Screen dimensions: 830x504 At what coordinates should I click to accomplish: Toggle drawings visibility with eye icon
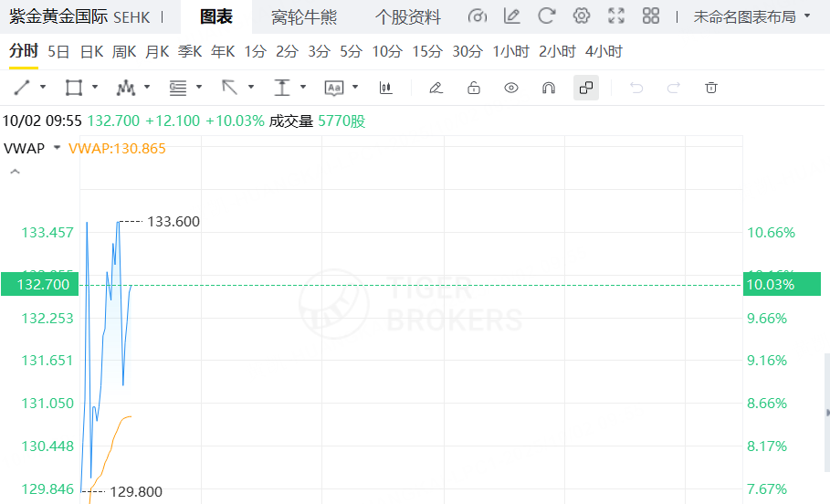click(x=511, y=88)
